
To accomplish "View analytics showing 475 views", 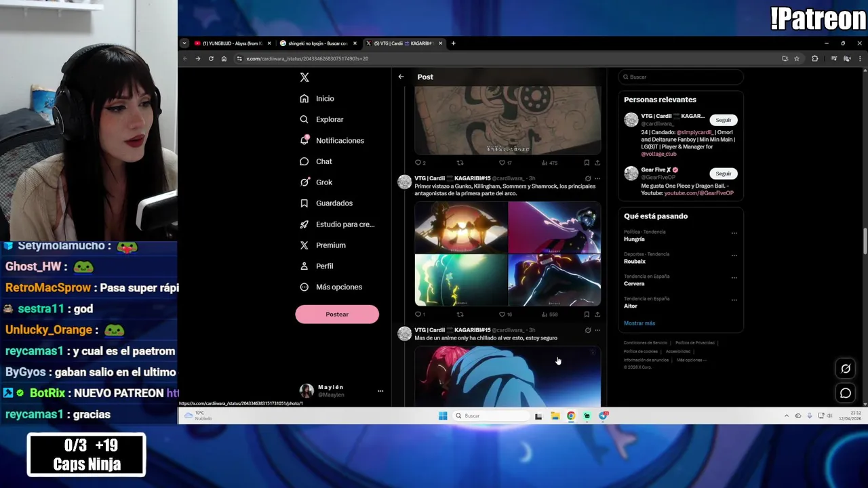I will pyautogui.click(x=550, y=163).
